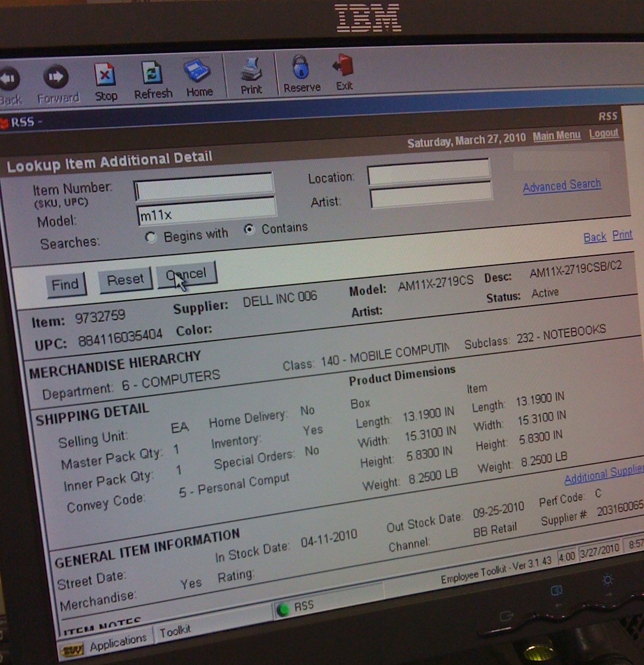The width and height of the screenshot is (644, 665).
Task: Click the Stop toolbar icon
Action: tap(105, 75)
